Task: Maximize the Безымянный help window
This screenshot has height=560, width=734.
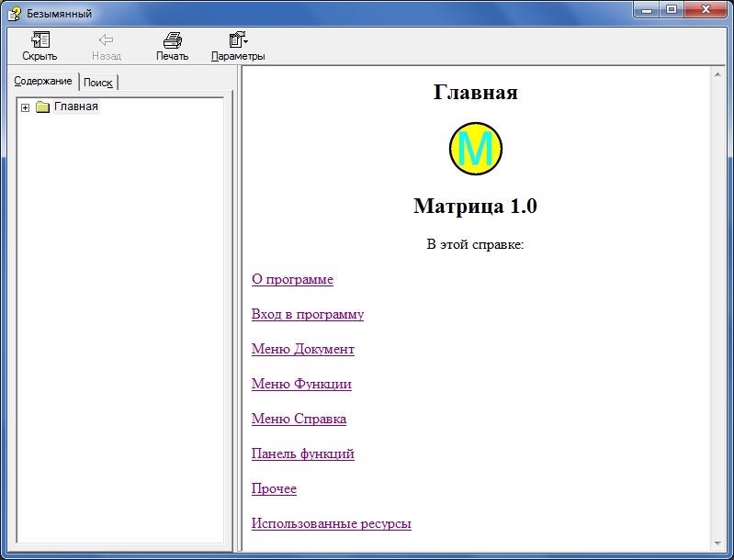Action: 672,10
